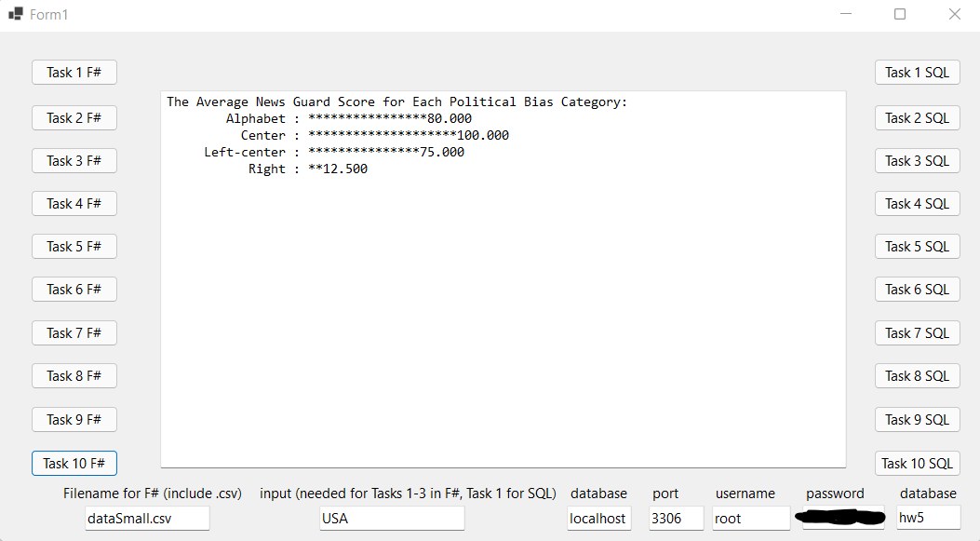This screenshot has width=980, height=541.
Task: Click the Task 1 F# button
Action: coord(74,73)
